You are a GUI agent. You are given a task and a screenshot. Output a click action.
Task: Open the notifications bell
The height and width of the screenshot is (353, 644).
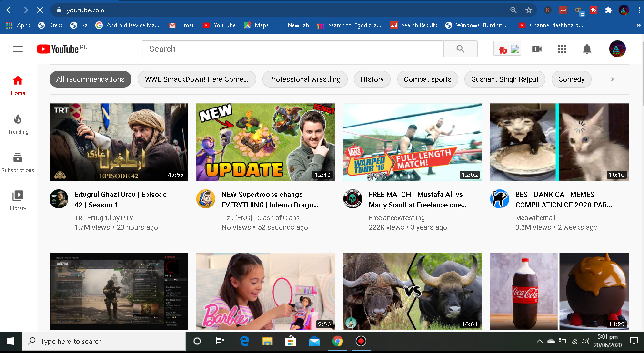tap(587, 49)
